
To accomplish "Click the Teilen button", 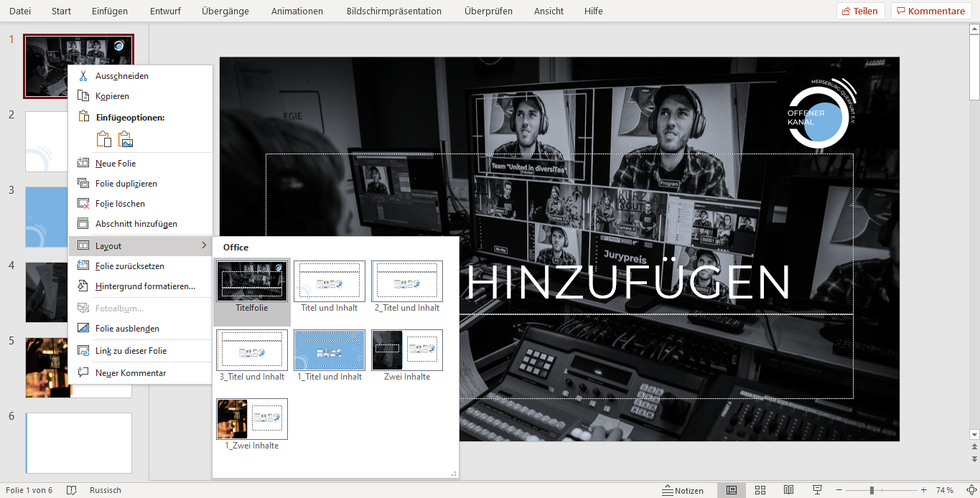I will point(860,11).
